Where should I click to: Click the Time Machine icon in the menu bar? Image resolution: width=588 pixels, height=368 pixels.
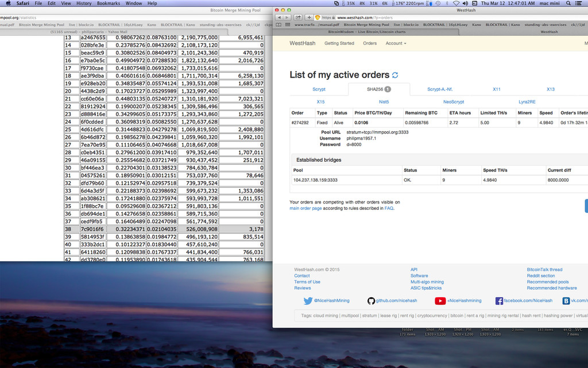coord(438,3)
